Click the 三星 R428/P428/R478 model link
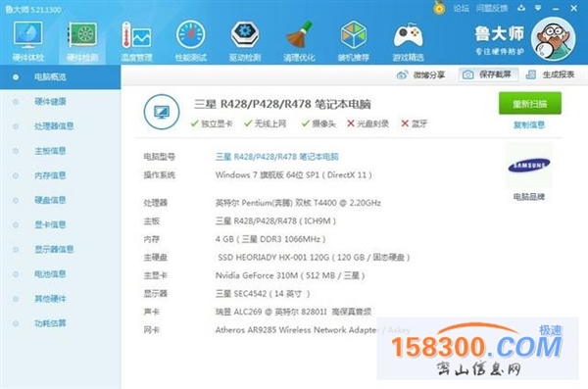 [276, 157]
